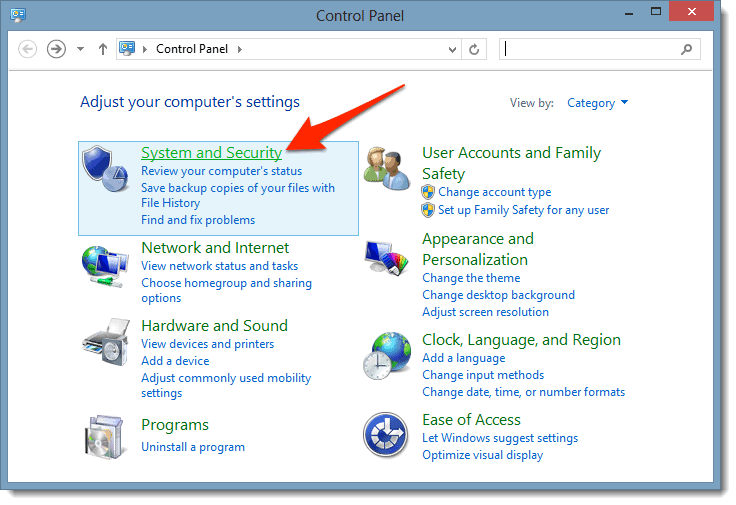Open the recent locations dropdown arrow
This screenshot has width=736, height=505.
pos(81,49)
